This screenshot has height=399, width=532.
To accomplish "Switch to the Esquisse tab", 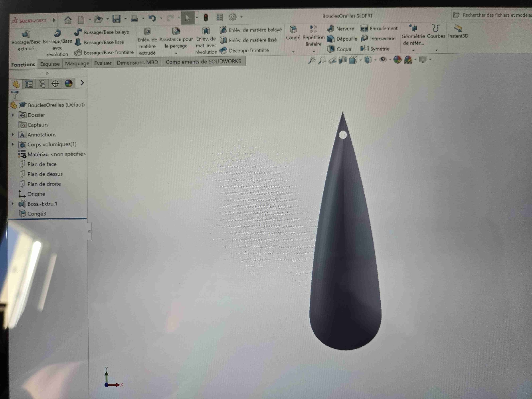I will point(50,64).
